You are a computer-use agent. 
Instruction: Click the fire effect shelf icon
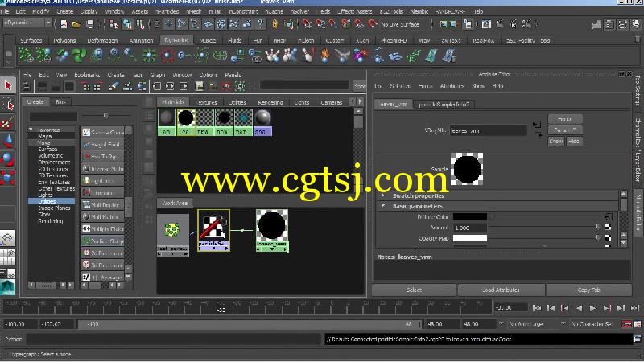coord(325,56)
